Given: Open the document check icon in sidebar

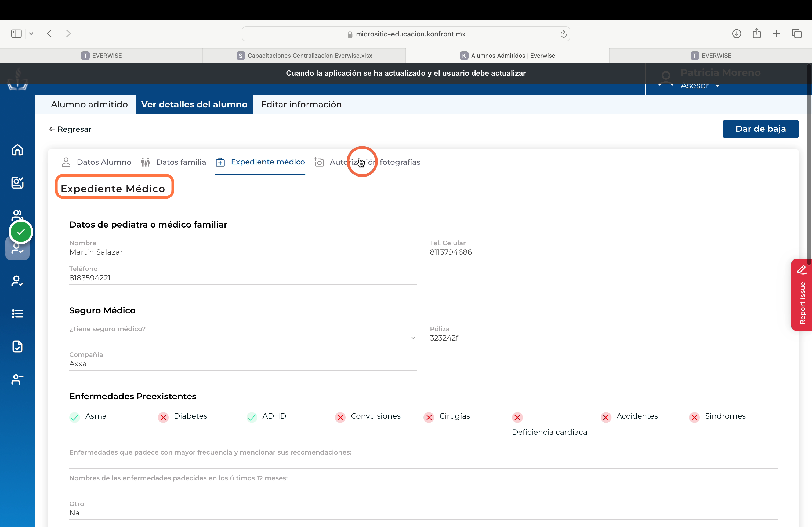Looking at the screenshot, I should [17, 346].
